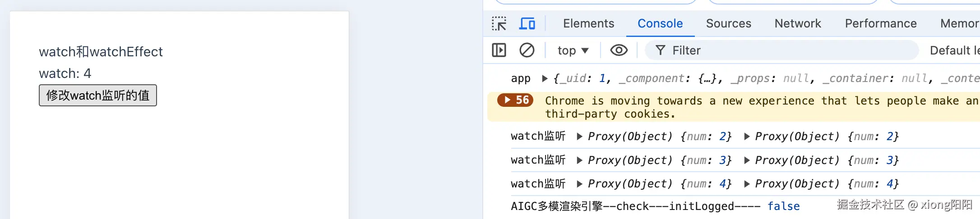This screenshot has height=219, width=980.
Task: Open the Default levels dropdown
Action: 954,50
